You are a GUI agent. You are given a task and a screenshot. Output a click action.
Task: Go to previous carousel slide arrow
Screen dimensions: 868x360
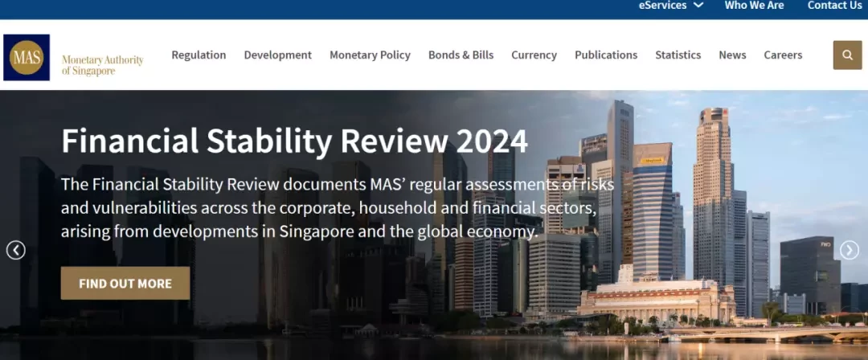[x=15, y=251]
